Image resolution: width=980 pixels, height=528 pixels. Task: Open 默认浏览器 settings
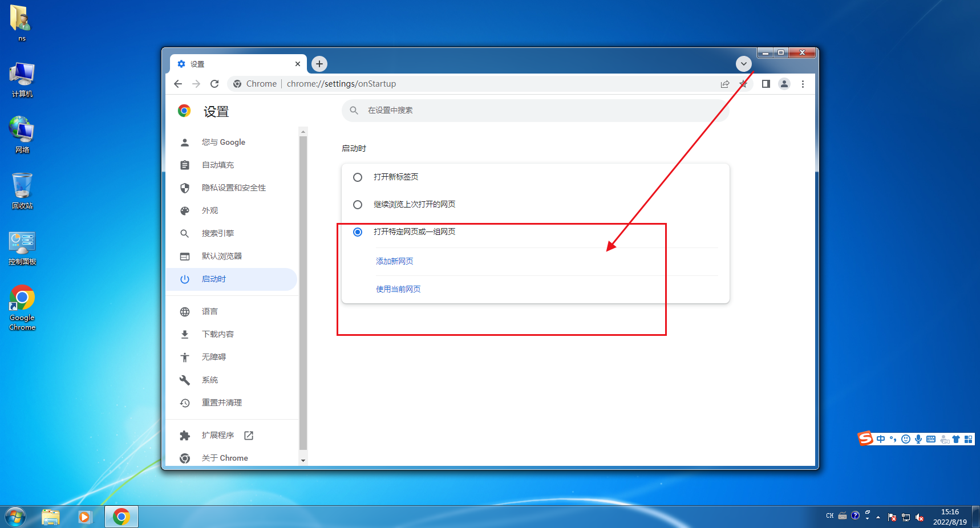(232, 256)
